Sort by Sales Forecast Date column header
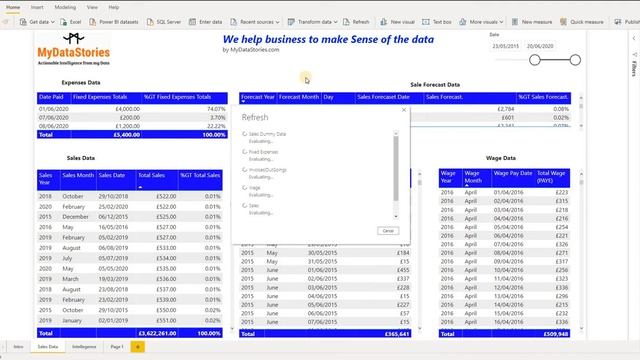Image resolution: width=640 pixels, height=360 pixels. (x=389, y=98)
